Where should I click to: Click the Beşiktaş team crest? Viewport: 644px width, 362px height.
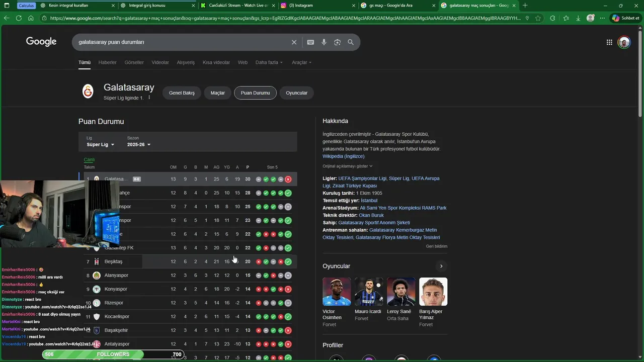(97, 261)
